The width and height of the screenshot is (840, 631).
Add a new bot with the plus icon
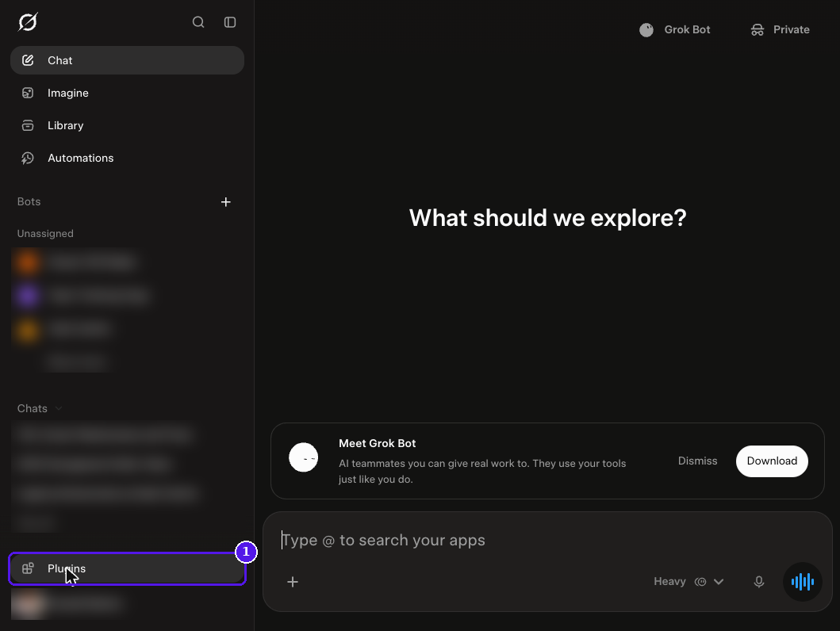(225, 202)
